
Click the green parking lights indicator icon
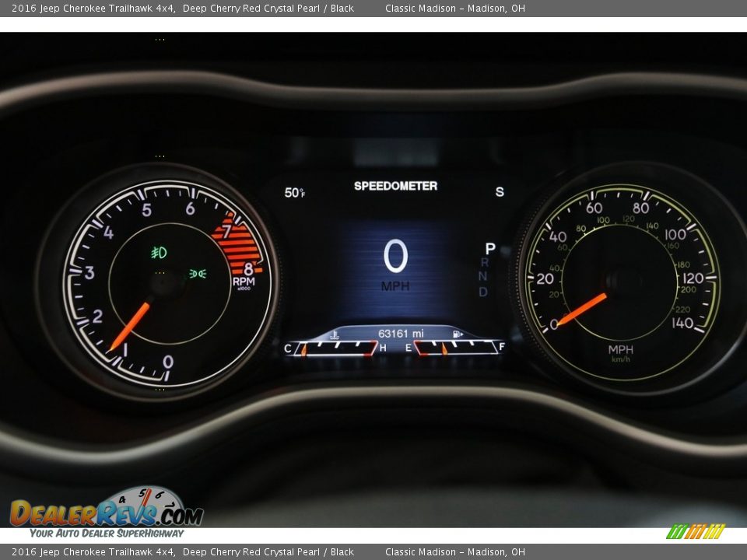pyautogui.click(x=197, y=274)
